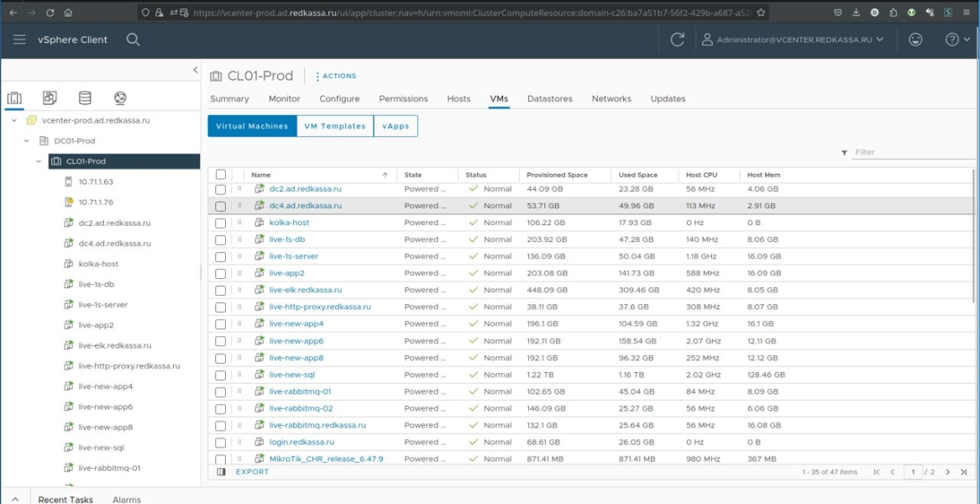This screenshot has width=980, height=504.
Task: Collapse the DC01-Prod datacenter node
Action: coord(27,141)
